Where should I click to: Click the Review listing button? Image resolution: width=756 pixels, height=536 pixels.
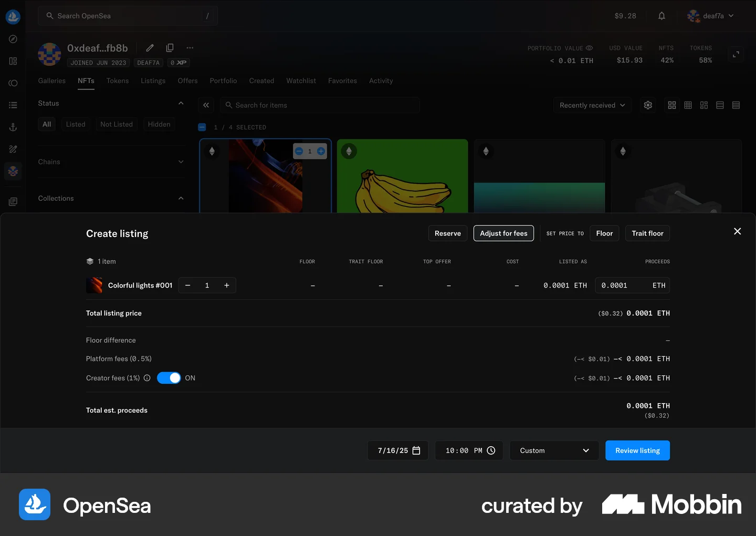pos(637,450)
